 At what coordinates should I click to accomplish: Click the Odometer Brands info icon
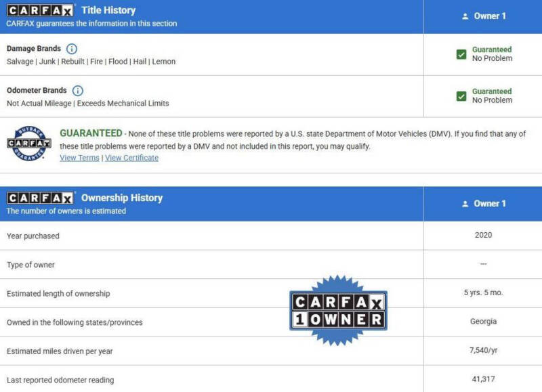coord(78,91)
